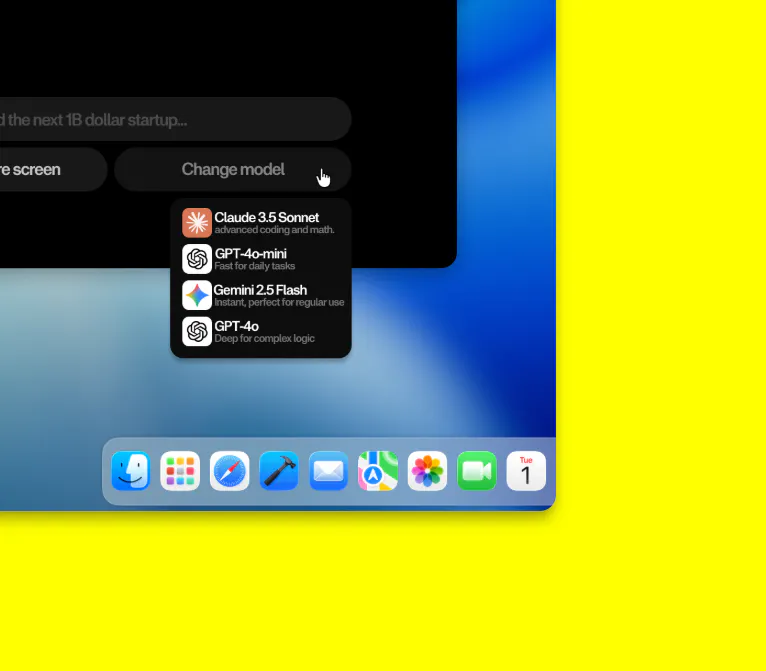Launch Safari from the dock
Screen dimensions: 766x671
230,471
